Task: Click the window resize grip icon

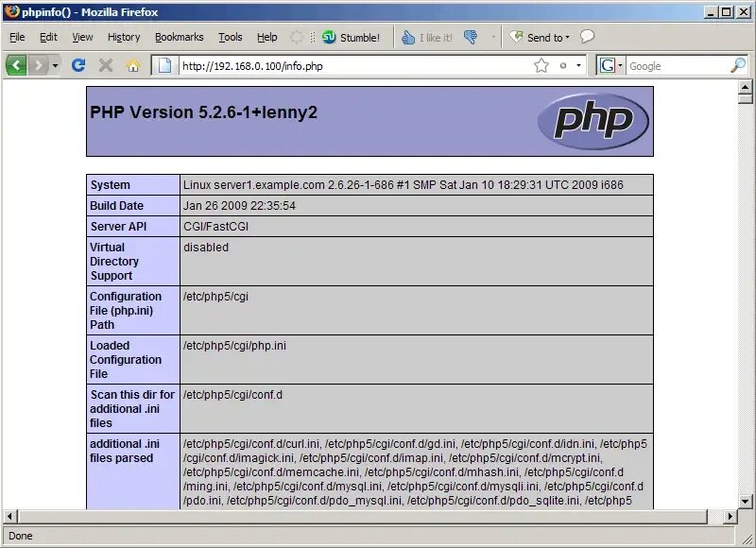Action: click(x=747, y=539)
